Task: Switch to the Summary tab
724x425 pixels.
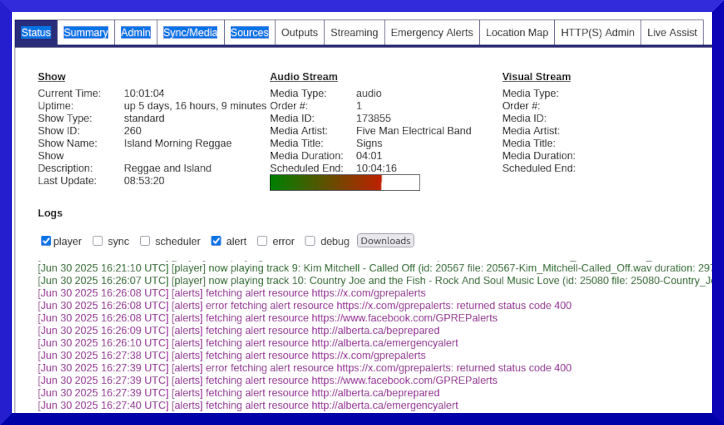Action: tap(86, 33)
